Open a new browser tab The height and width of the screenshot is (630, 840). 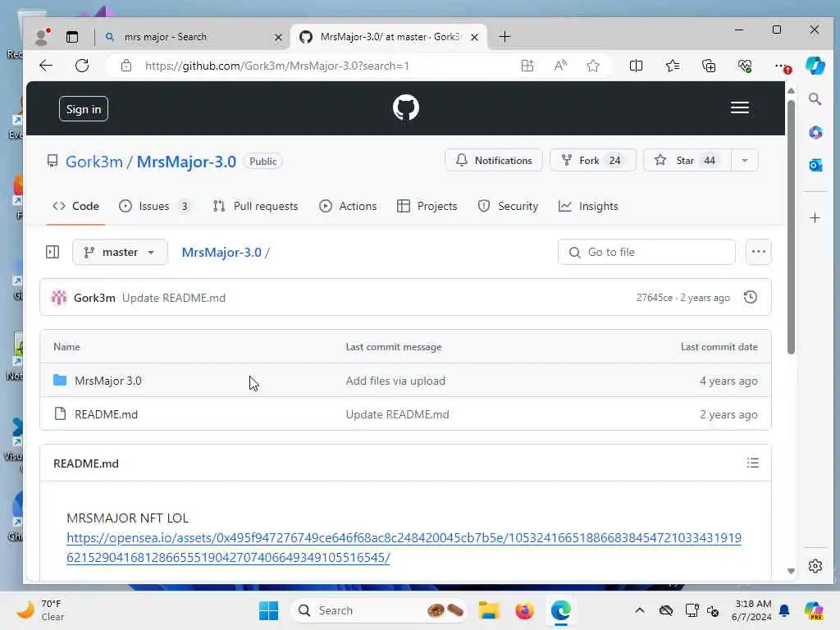point(504,36)
